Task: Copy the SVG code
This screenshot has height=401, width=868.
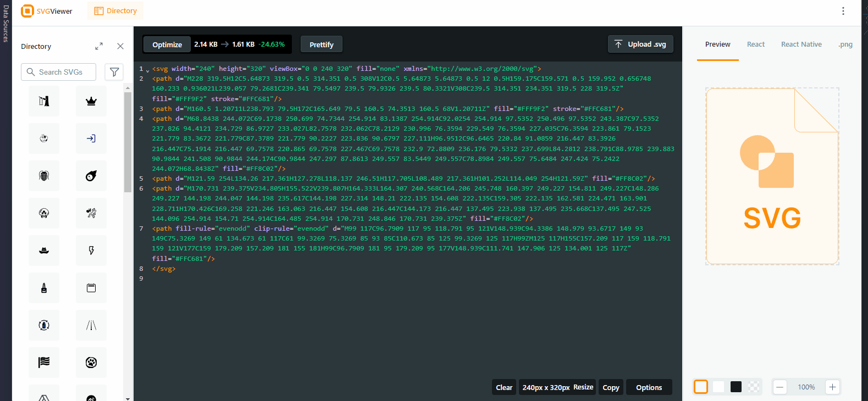Action: [x=611, y=387]
